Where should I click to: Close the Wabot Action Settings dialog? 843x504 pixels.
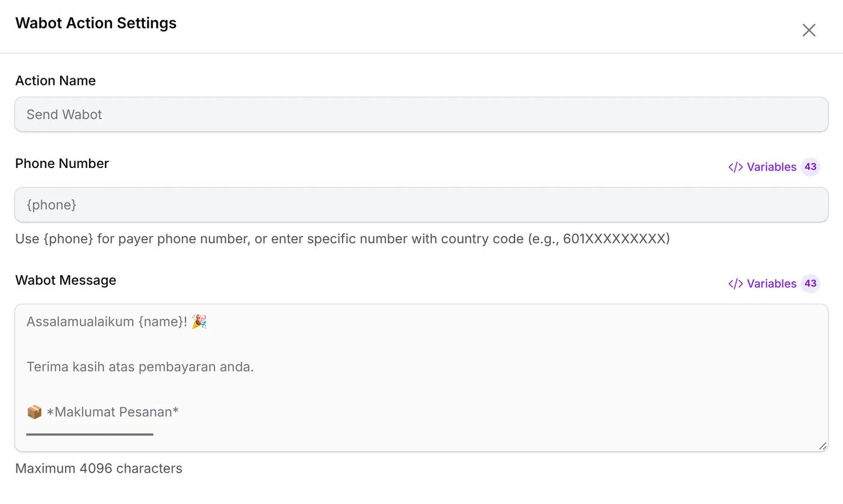click(809, 30)
